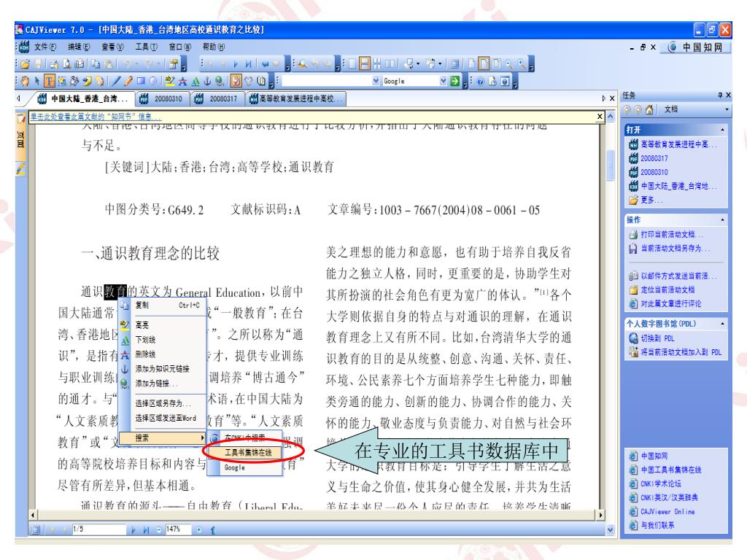This screenshot has height=560, width=747.
Task: Toggle the status bar page outline icon
Action: (35, 529)
